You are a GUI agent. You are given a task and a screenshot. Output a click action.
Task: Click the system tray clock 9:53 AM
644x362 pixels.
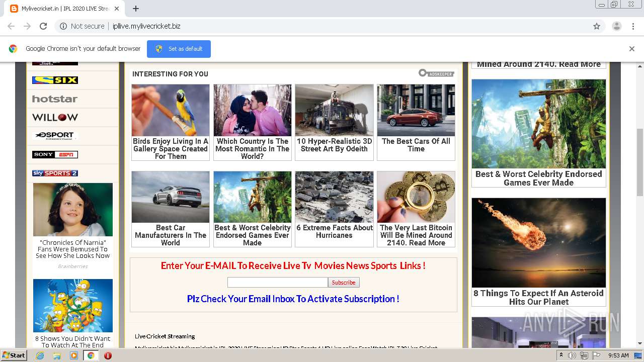[618, 355]
